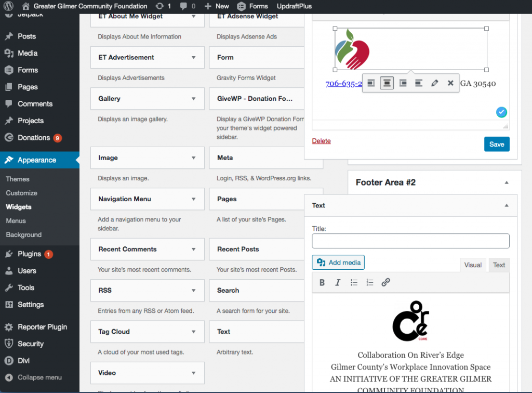Collapse the Footer Area #2 panel

pyautogui.click(x=507, y=182)
